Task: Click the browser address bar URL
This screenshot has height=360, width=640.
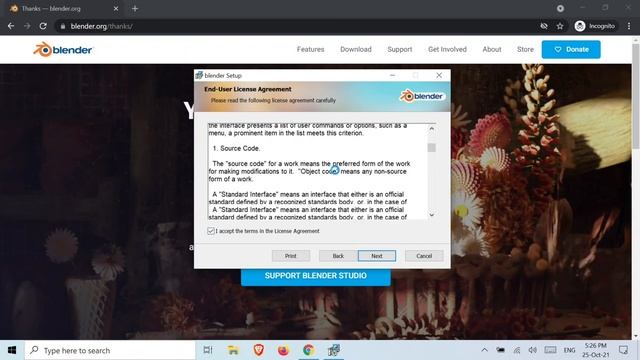Action: click(x=102, y=26)
